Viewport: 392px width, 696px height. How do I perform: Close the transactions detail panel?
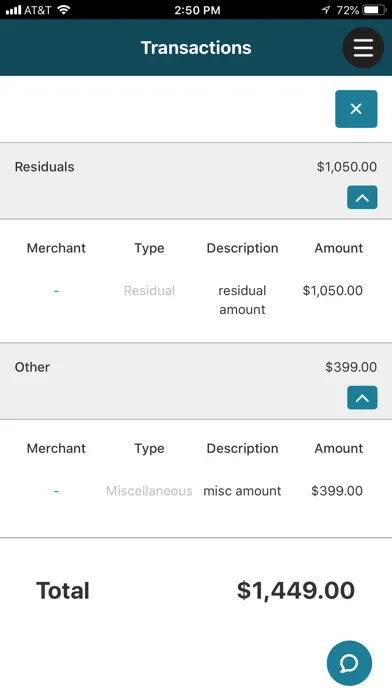(x=356, y=109)
